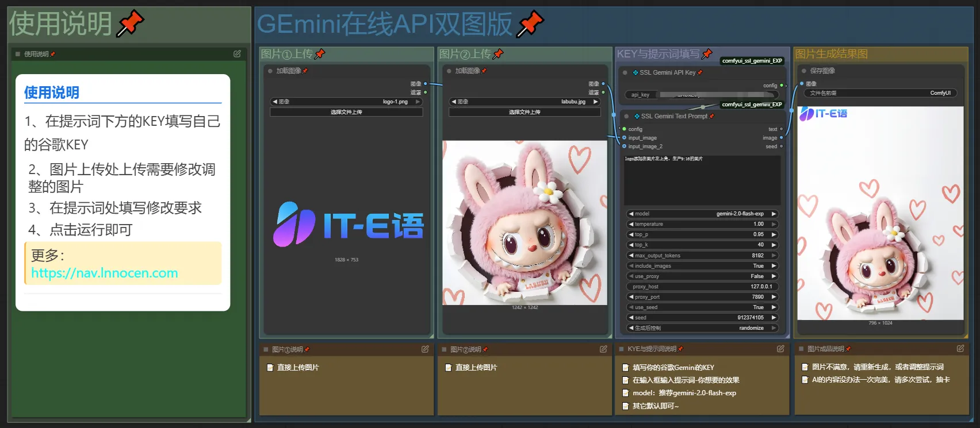The width and height of the screenshot is (980, 428).
Task: Click edit pencil on 图片②说明 note
Action: 603,349
